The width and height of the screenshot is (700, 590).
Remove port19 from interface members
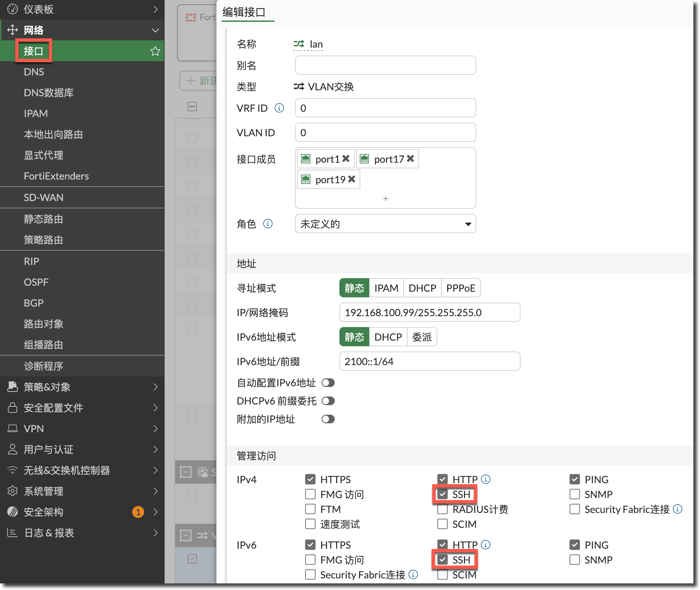(352, 179)
